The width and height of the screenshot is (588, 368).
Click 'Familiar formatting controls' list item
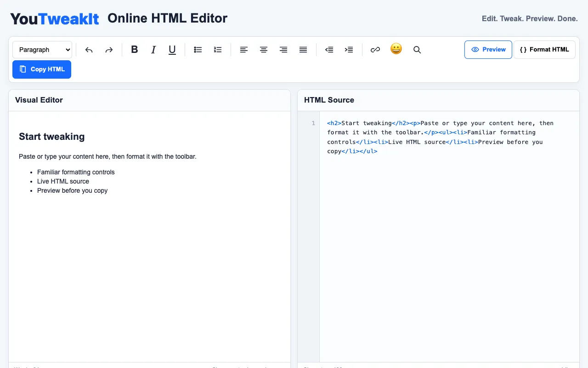click(x=76, y=172)
